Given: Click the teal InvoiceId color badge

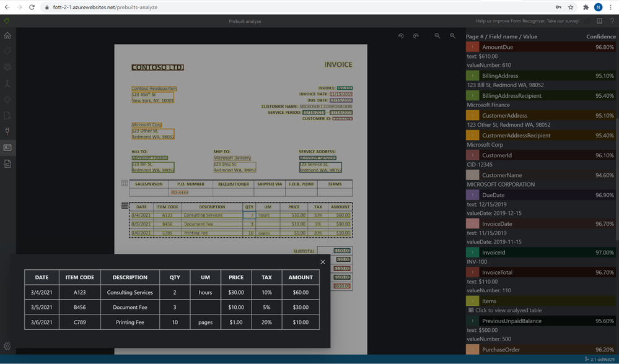Looking at the screenshot, I should point(472,253).
